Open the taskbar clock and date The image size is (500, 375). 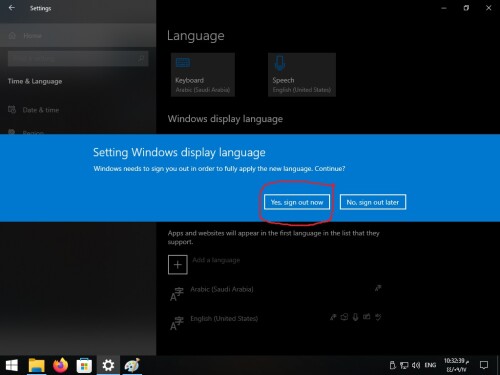pyautogui.click(x=456, y=365)
